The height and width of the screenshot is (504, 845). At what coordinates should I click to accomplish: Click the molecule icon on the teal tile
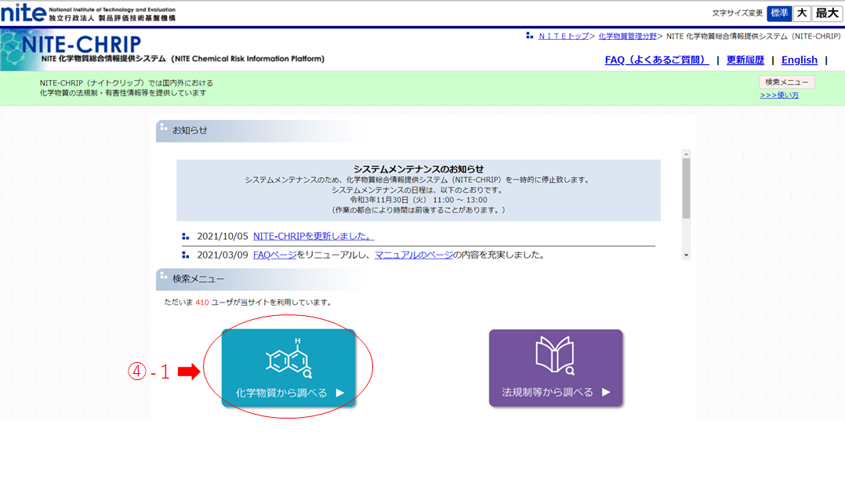tap(288, 358)
